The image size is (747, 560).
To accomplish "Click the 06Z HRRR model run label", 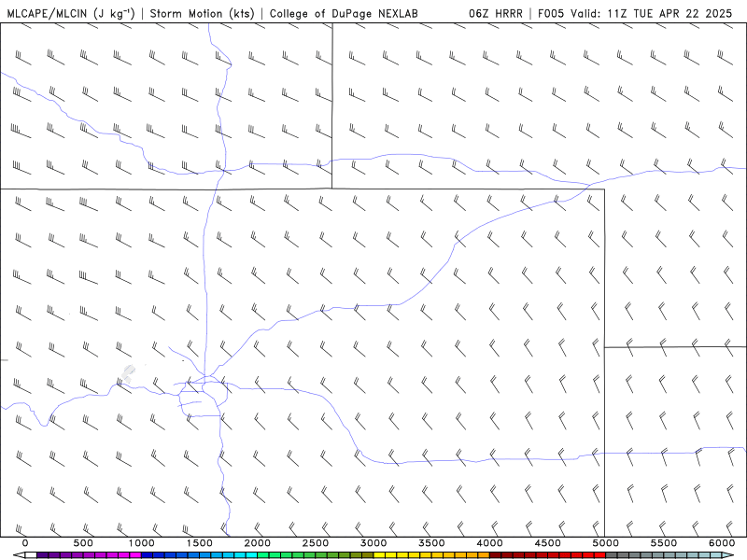I will click(x=496, y=13).
